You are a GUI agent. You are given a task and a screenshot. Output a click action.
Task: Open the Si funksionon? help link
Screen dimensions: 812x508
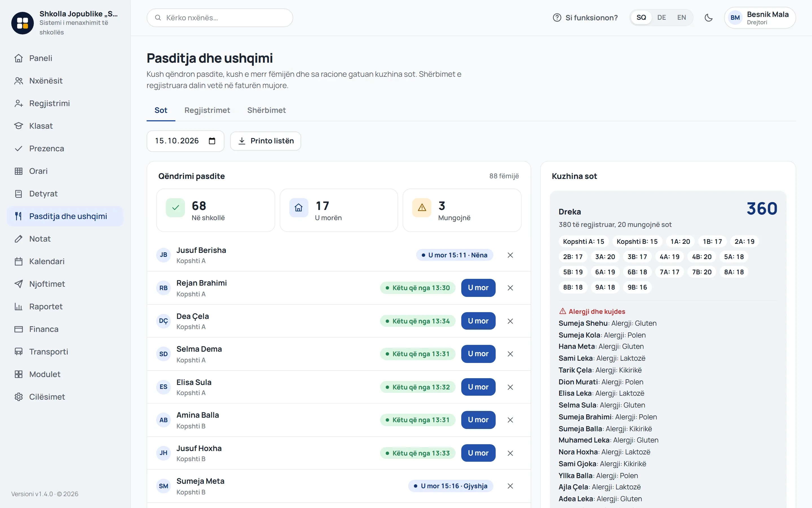[x=585, y=17]
